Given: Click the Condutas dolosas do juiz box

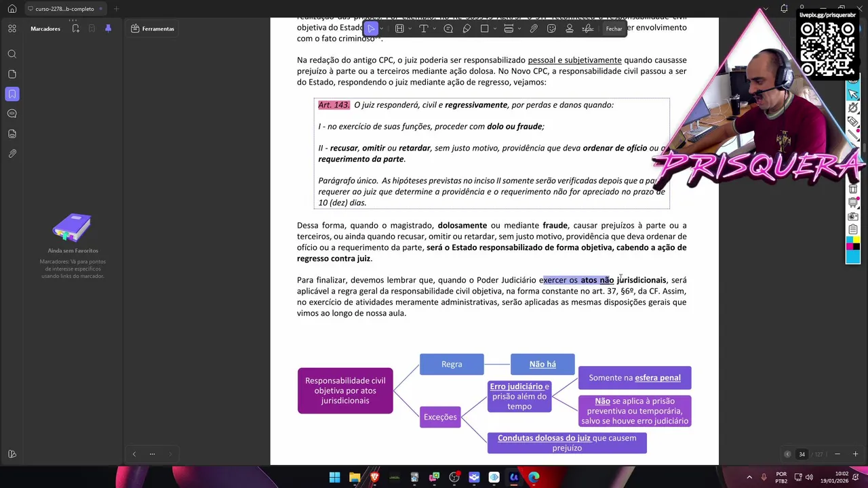Looking at the screenshot, I should coord(567,443).
